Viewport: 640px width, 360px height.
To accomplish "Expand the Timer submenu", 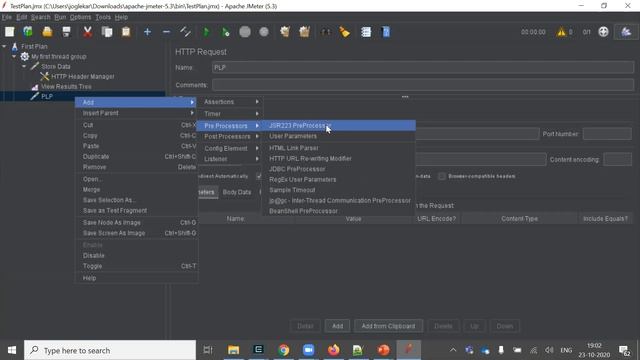I will click(230, 114).
